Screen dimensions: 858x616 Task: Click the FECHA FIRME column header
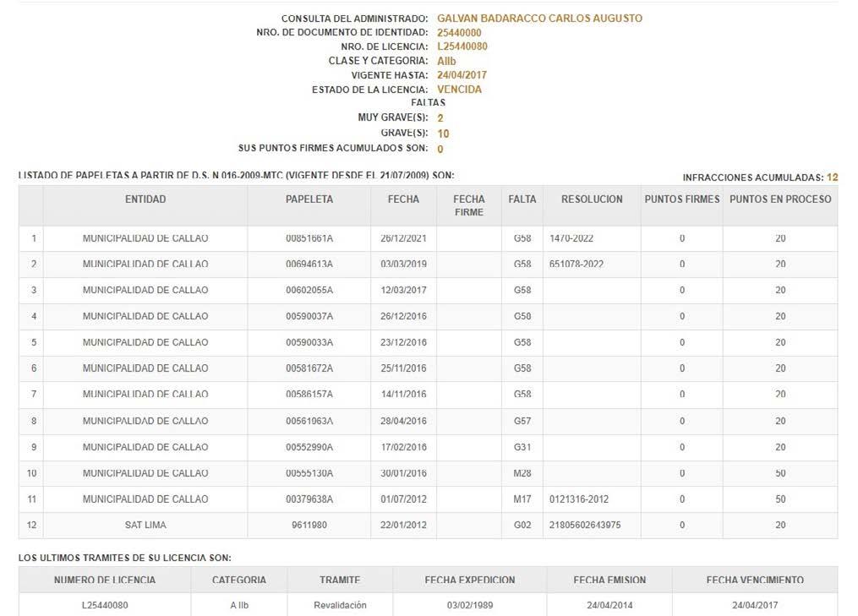point(469,205)
